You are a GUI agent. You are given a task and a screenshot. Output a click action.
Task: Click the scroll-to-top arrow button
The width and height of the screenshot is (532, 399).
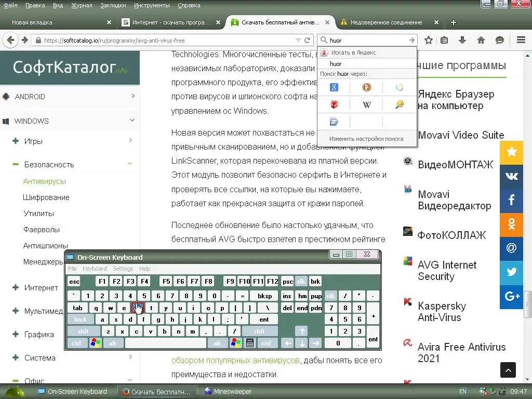tap(508, 370)
